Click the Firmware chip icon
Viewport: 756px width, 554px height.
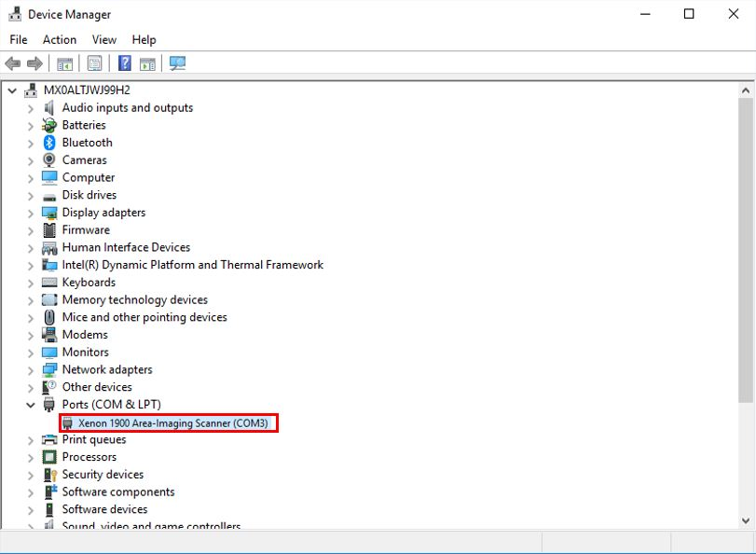(x=49, y=229)
